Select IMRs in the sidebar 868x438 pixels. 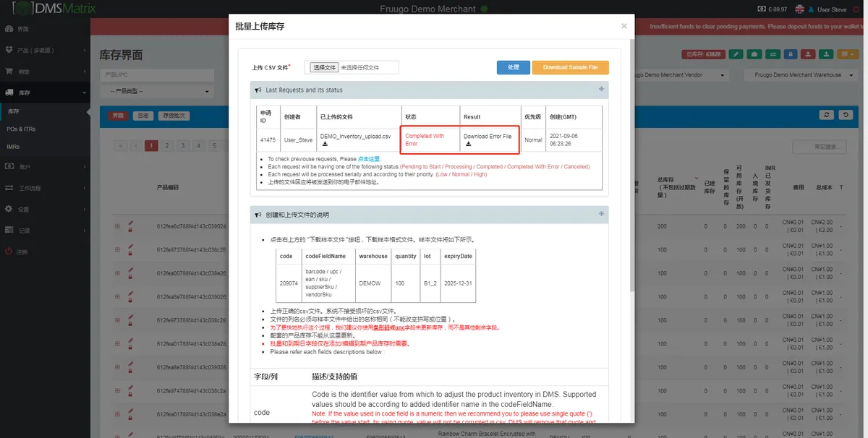[13, 147]
